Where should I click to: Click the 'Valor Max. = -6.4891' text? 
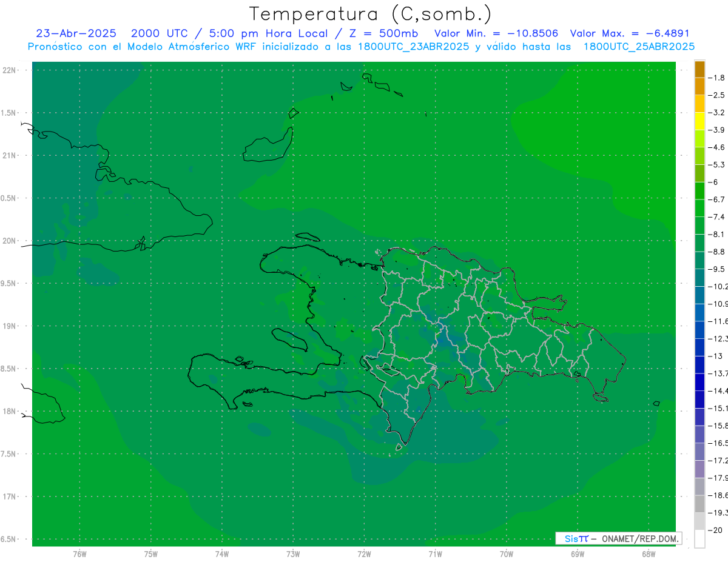tap(630, 33)
